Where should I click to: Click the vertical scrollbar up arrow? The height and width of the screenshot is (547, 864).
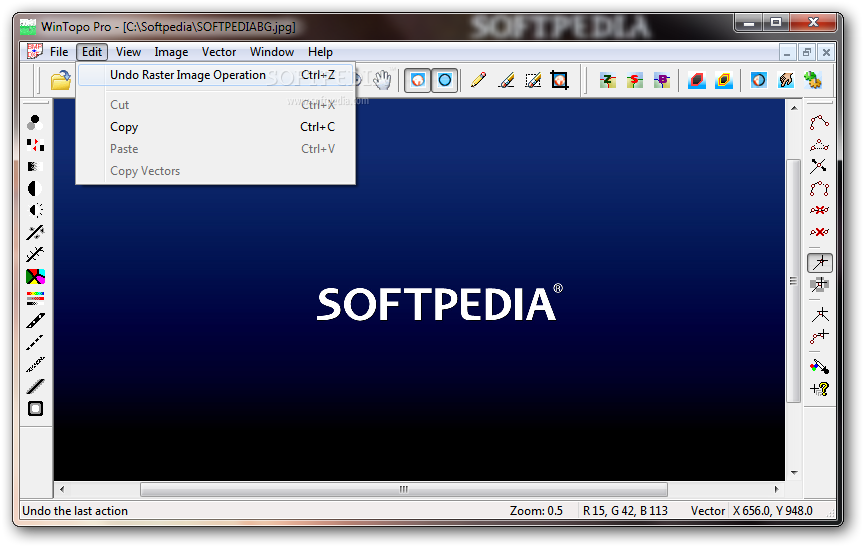coord(794,108)
